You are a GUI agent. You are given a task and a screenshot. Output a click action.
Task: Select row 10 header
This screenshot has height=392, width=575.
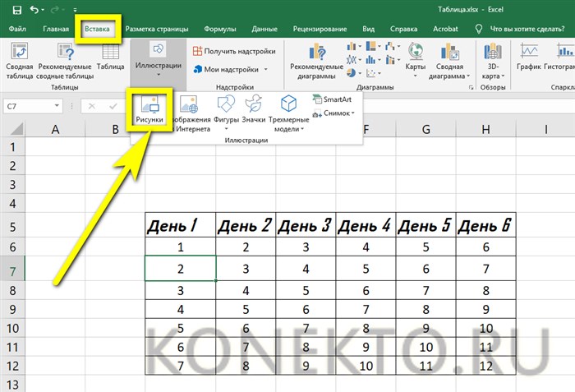pos(12,328)
